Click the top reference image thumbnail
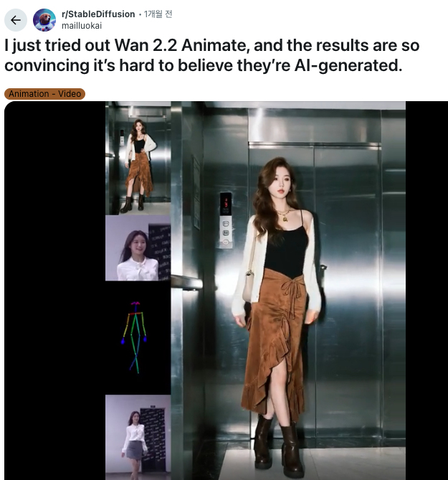 (138, 159)
